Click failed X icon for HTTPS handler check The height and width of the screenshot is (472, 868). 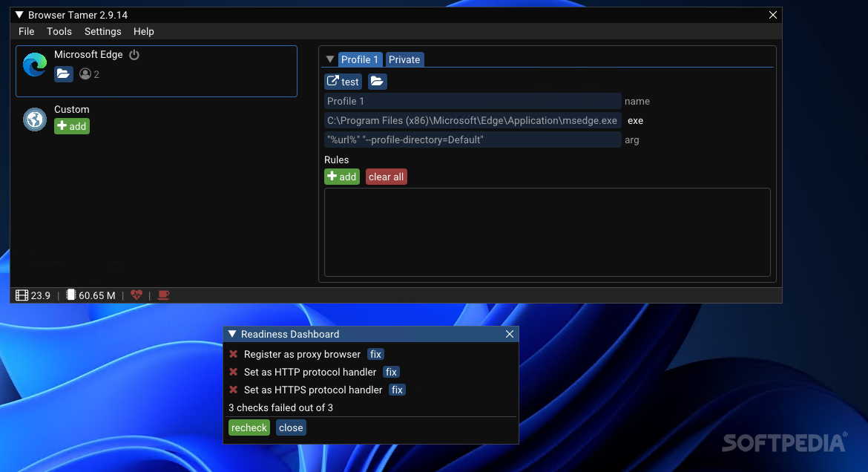point(234,390)
